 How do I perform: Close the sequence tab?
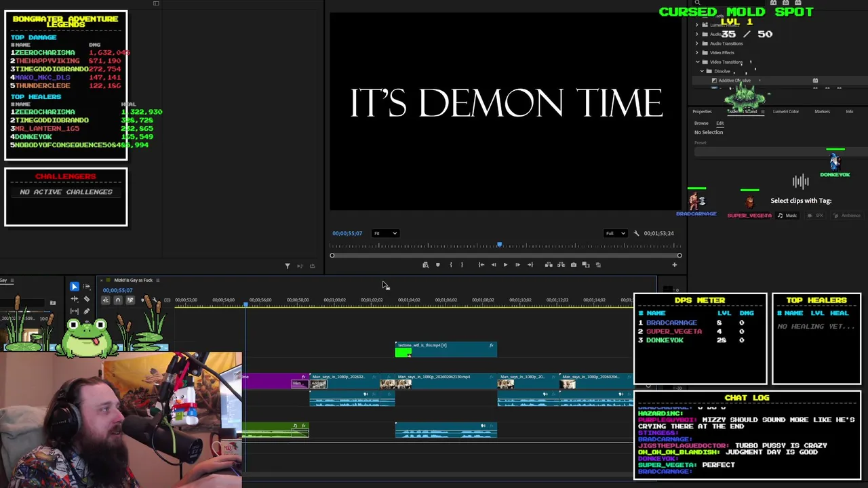[102, 280]
